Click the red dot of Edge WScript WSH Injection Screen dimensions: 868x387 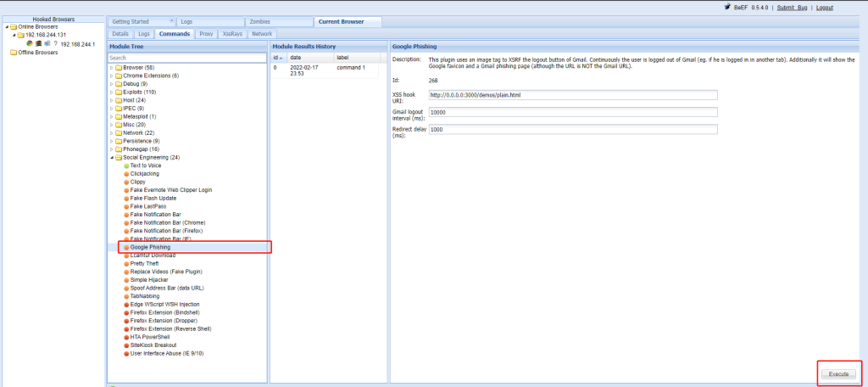pyautogui.click(x=126, y=305)
